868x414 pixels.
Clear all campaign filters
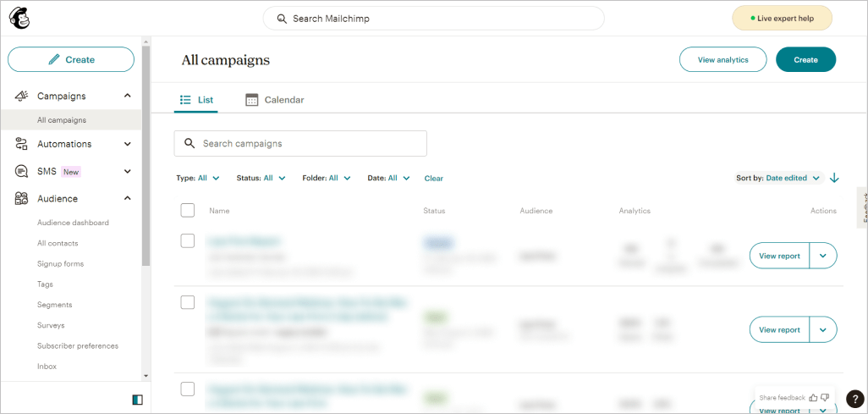(x=433, y=179)
